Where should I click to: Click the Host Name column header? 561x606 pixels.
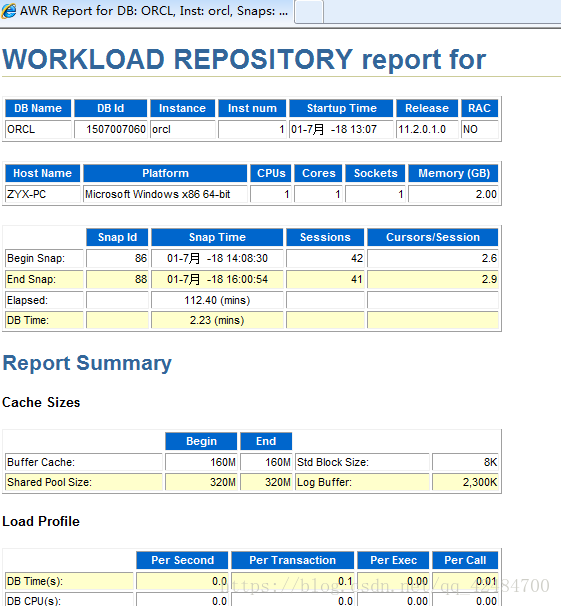coord(42,173)
